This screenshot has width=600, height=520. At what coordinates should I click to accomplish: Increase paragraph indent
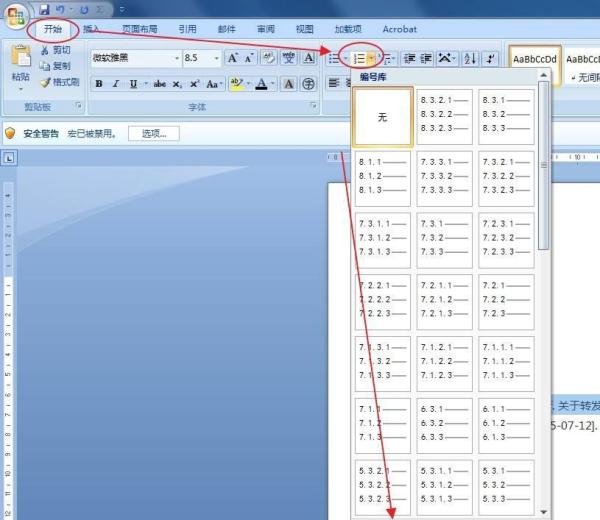[x=426, y=58]
